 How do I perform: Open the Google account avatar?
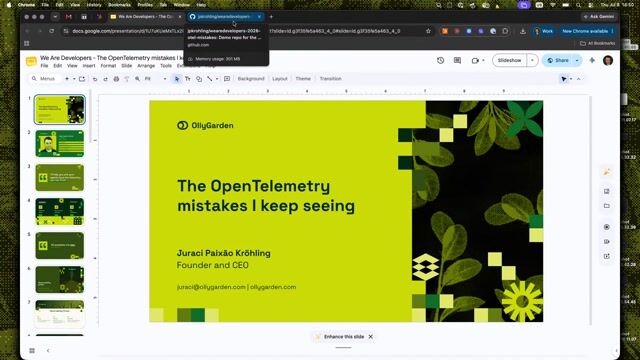tap(608, 60)
